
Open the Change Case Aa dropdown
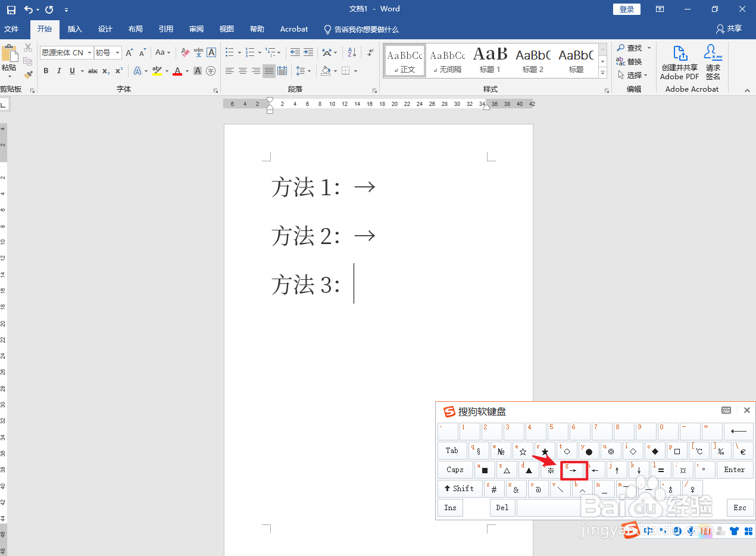[163, 52]
